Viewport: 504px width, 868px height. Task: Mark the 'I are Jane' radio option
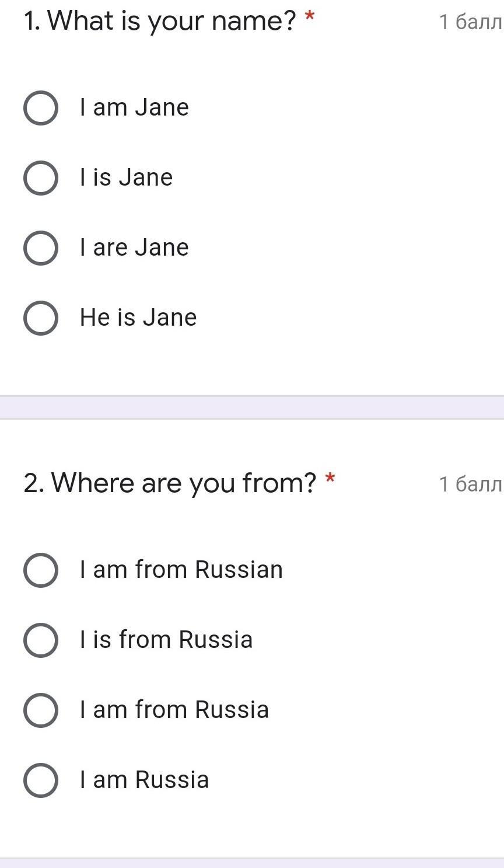tap(41, 248)
